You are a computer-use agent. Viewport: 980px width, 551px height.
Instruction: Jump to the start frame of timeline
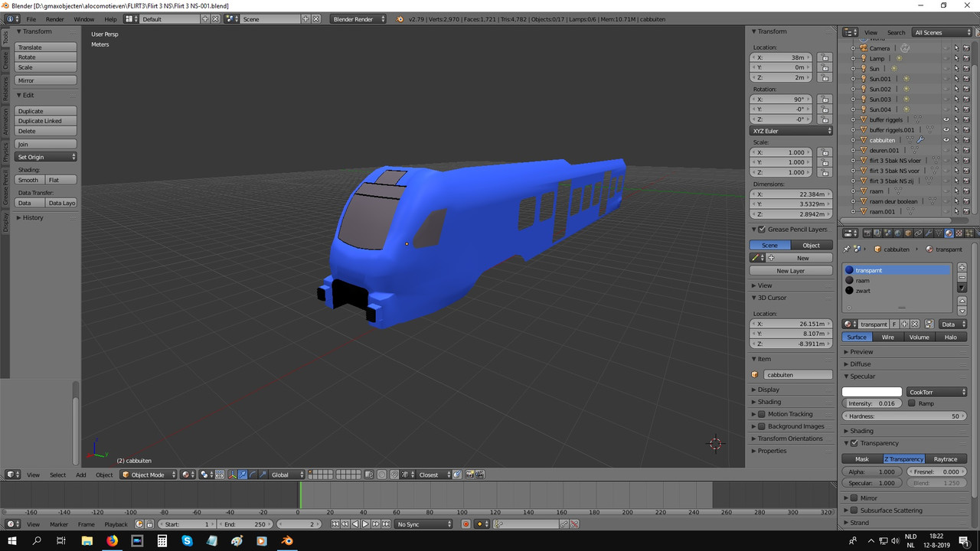(x=335, y=524)
